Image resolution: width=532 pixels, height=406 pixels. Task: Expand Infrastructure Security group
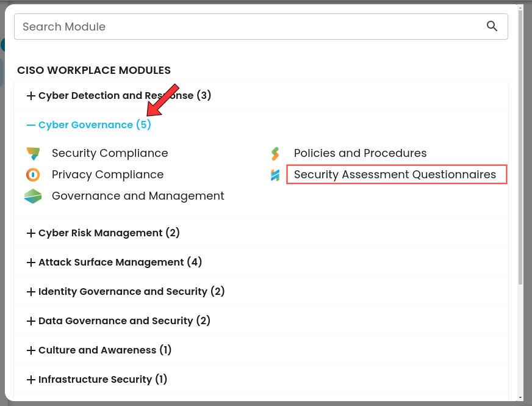coord(96,379)
